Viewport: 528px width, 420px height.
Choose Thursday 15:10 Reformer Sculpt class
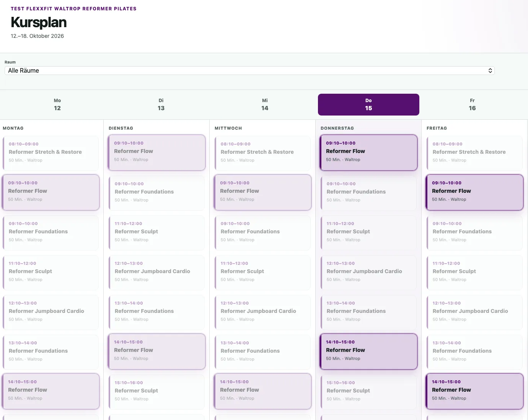point(369,392)
